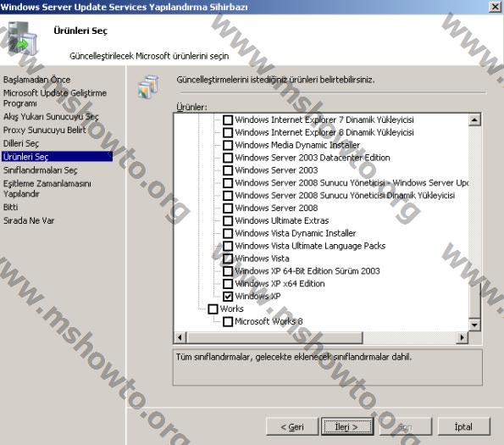Check Windows Server 2008 Sunucu Yöneticisi - Windows Server Update
This screenshot has width=504, height=445.
[x=228, y=183]
